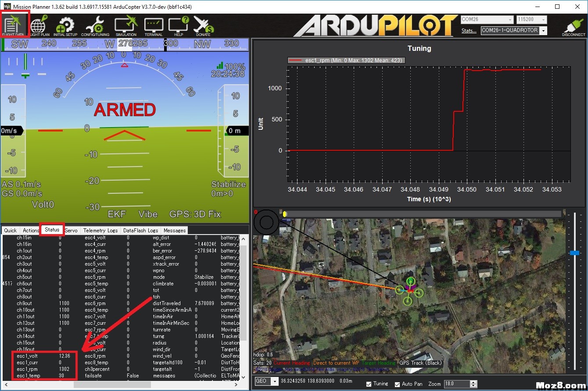Open the Config/Tuning screen

point(95,25)
